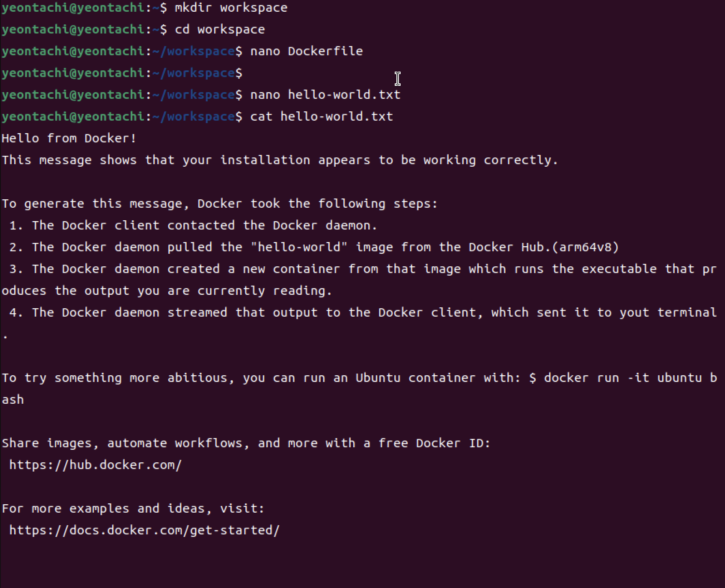Click the 'cat hello-world.txt' command
Screen dimensions: 725x588
(322, 116)
